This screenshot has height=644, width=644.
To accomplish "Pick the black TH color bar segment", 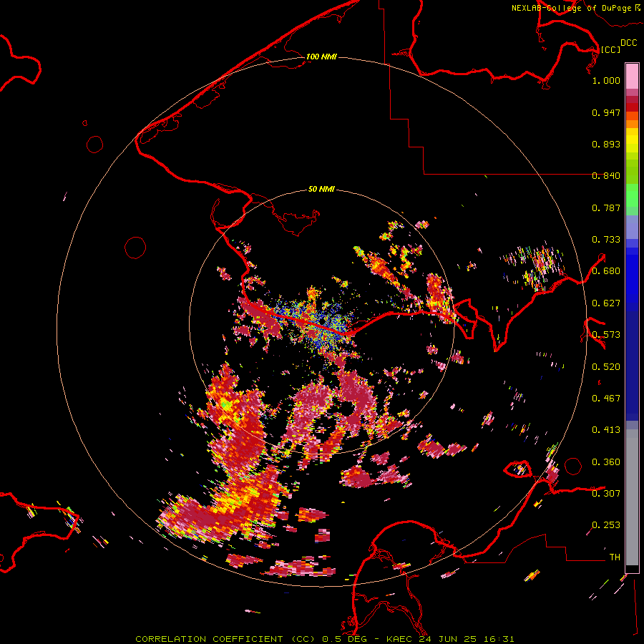I will coord(632,568).
